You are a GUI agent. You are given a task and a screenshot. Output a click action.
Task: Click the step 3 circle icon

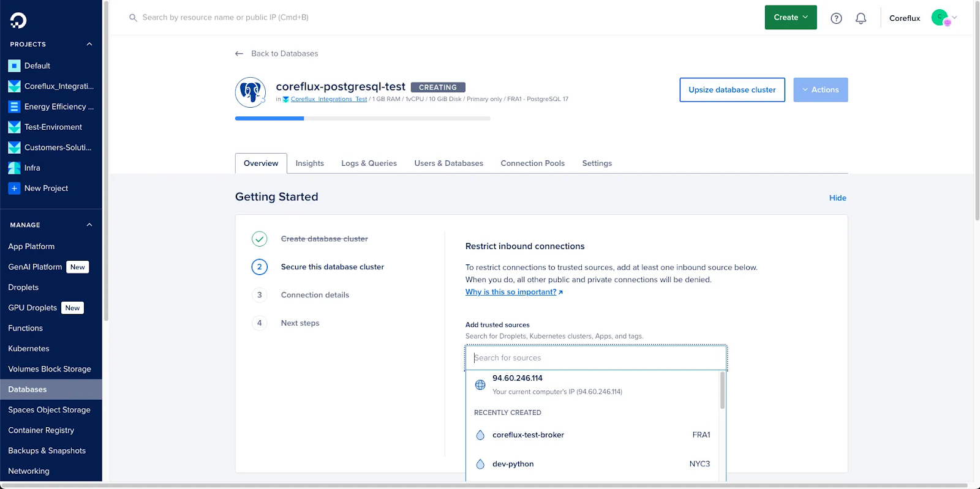(260, 295)
